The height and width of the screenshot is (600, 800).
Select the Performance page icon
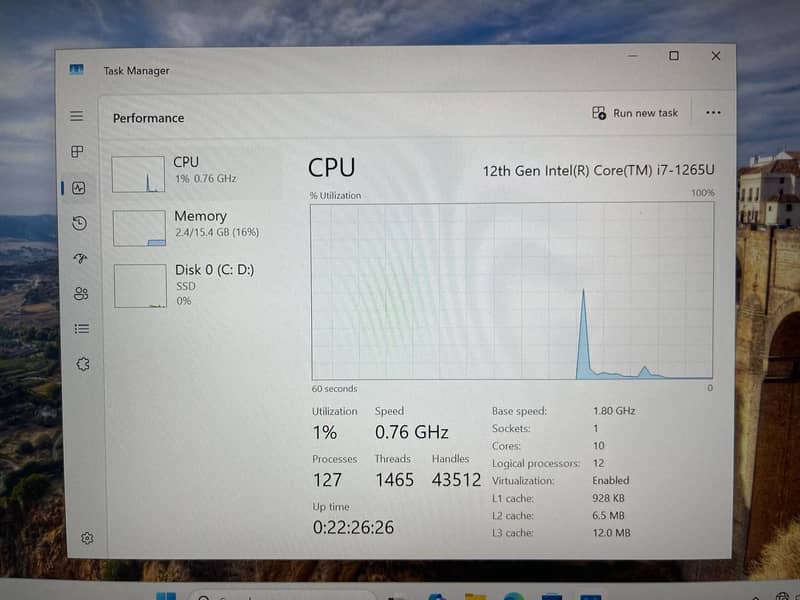click(x=79, y=188)
